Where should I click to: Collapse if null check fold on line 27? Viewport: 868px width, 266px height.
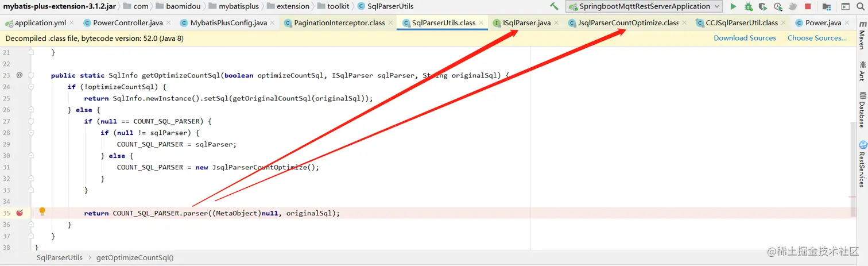pos(32,121)
